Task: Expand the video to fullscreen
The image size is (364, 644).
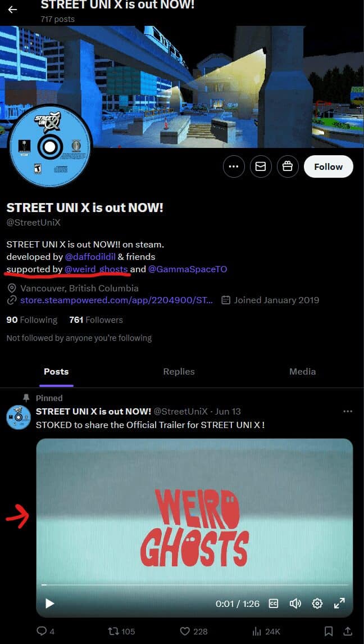Action: click(x=339, y=604)
